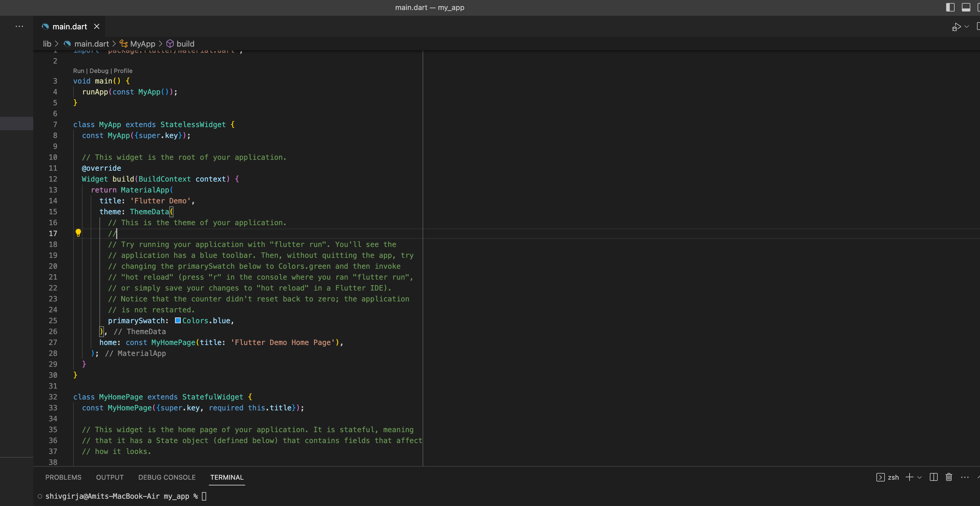Toggle the primary sidebar layout button
980x506 pixels.
950,7
